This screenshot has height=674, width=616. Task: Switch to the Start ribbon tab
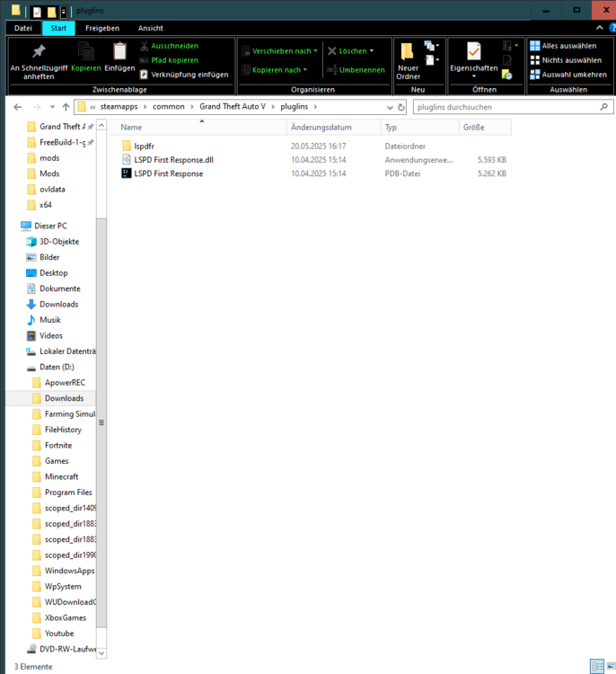pyautogui.click(x=58, y=29)
